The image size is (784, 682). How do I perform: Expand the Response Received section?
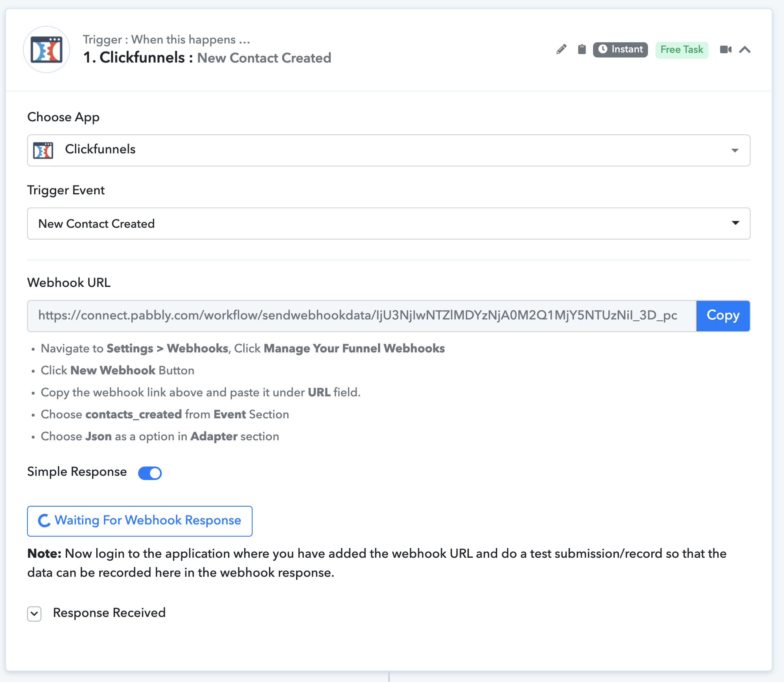(34, 614)
